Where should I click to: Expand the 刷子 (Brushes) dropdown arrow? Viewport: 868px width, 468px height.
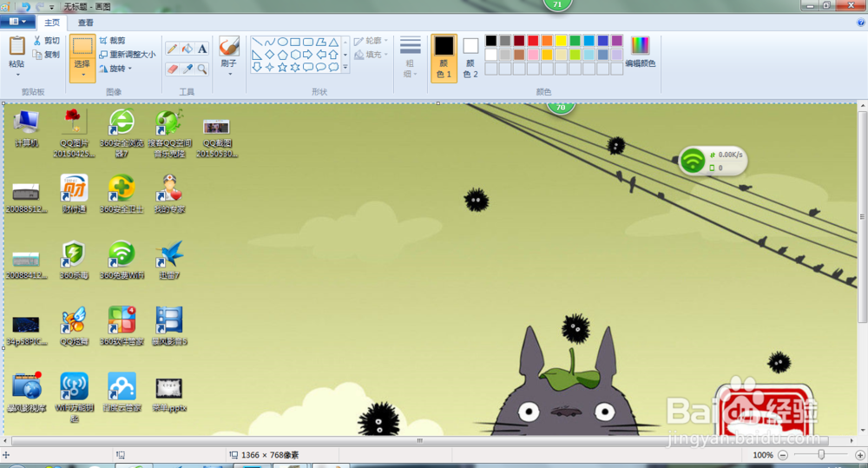click(x=229, y=74)
